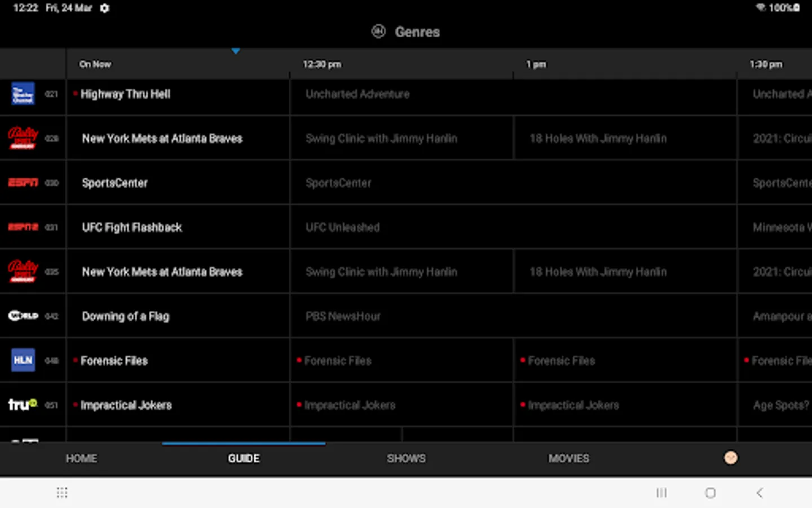Open Downing of a Flag program

pyautogui.click(x=178, y=316)
